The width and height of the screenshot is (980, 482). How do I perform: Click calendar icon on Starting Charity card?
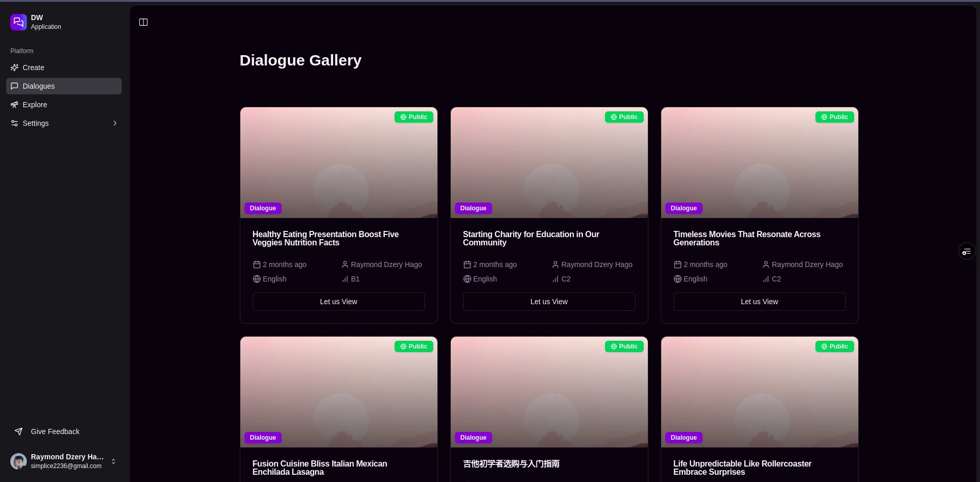point(467,264)
